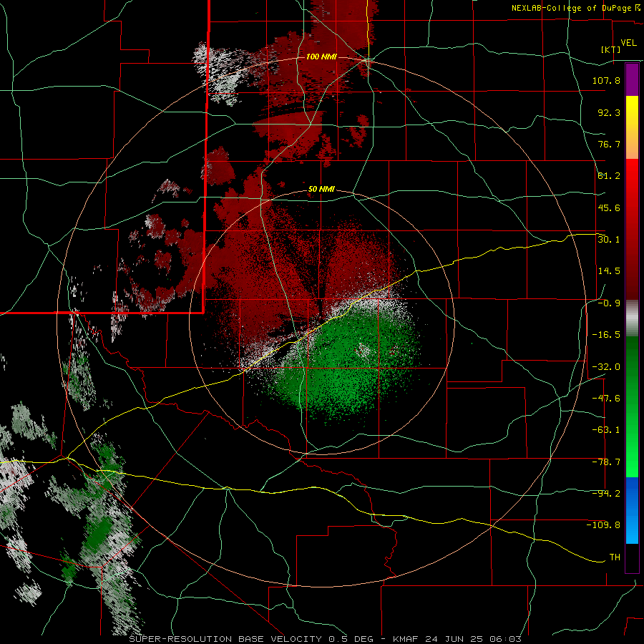Click the TH legend label
The image size is (644, 644).
point(615,557)
